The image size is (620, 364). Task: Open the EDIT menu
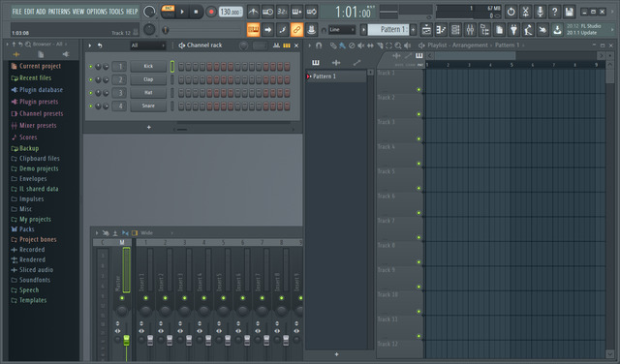pos(29,12)
